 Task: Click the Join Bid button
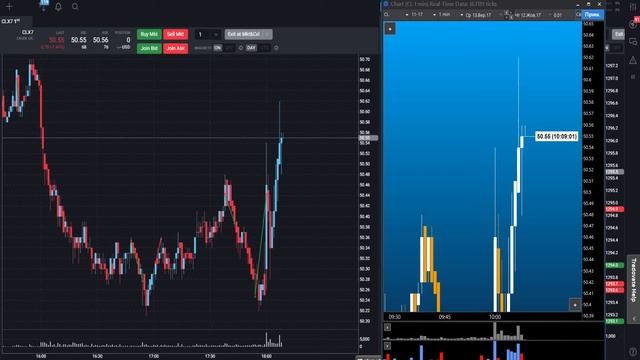(149, 48)
